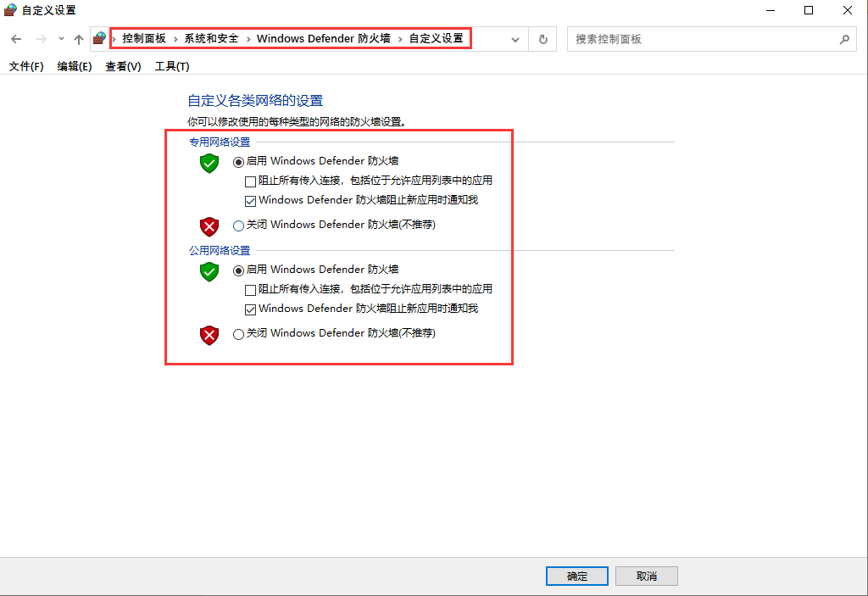Screen dimensions: 868x596
Task: Click the 确定 button to confirm
Action: coord(576,576)
